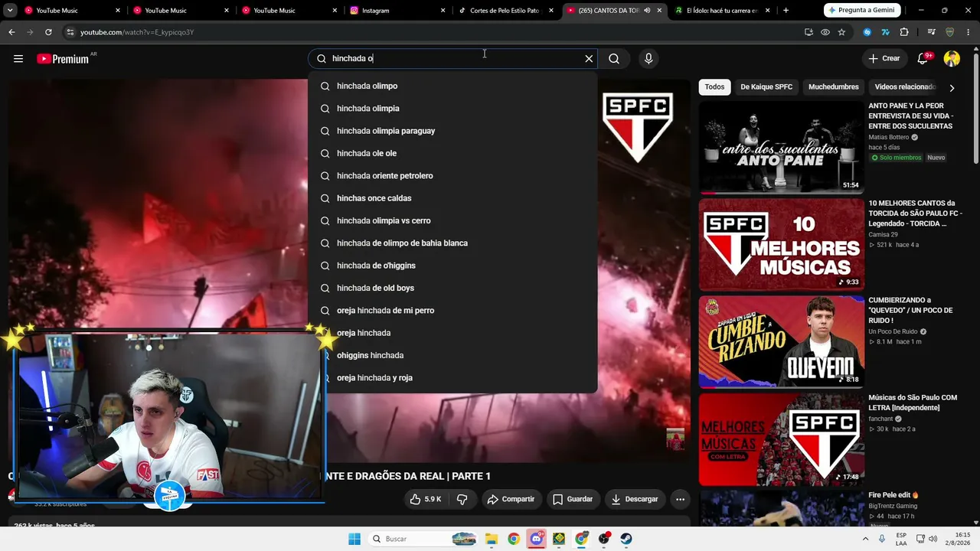Choose suggestion 'oreja hinchada de mi perro'
Screen dimensions: 980x551
452,311
